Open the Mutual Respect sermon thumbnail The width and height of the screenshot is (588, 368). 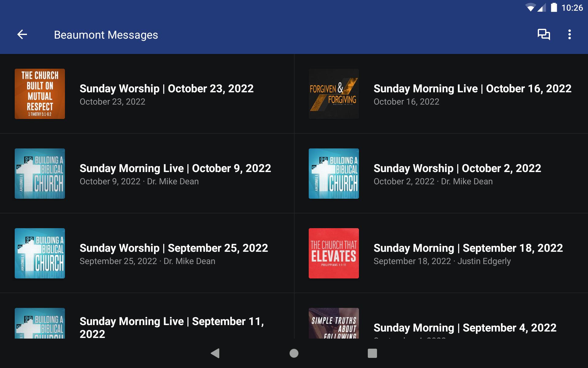click(x=40, y=94)
